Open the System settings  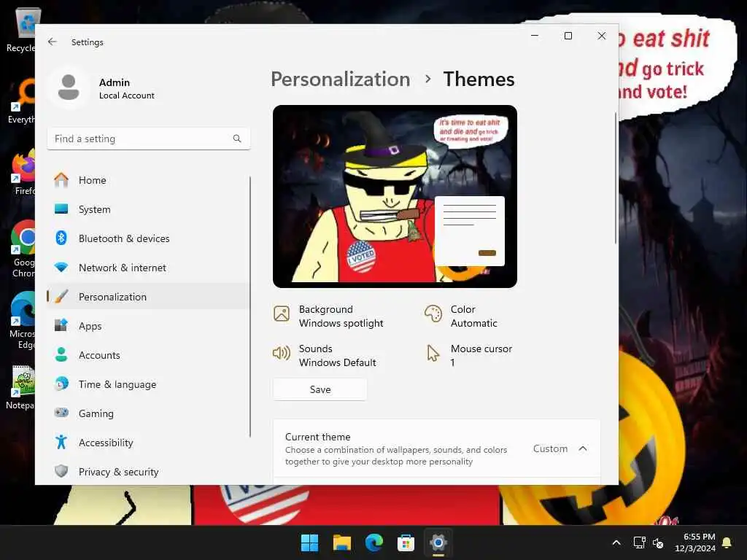coord(149,209)
